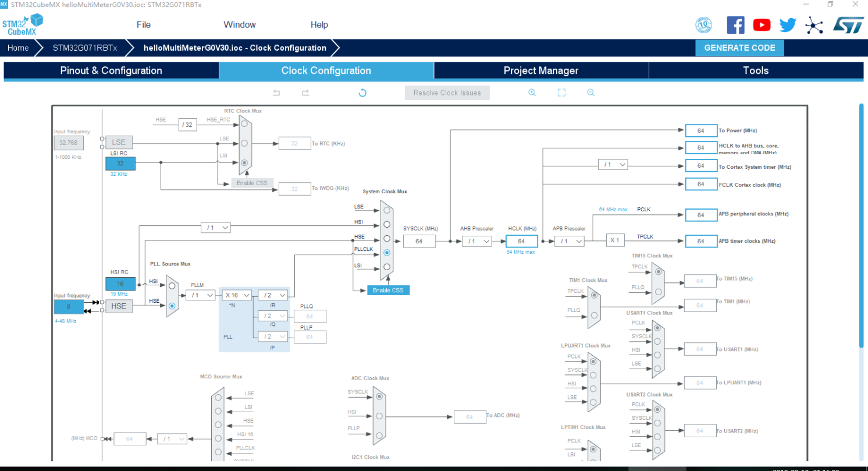The width and height of the screenshot is (868, 471).
Task: Zoom out the clock diagram
Action: tap(590, 93)
